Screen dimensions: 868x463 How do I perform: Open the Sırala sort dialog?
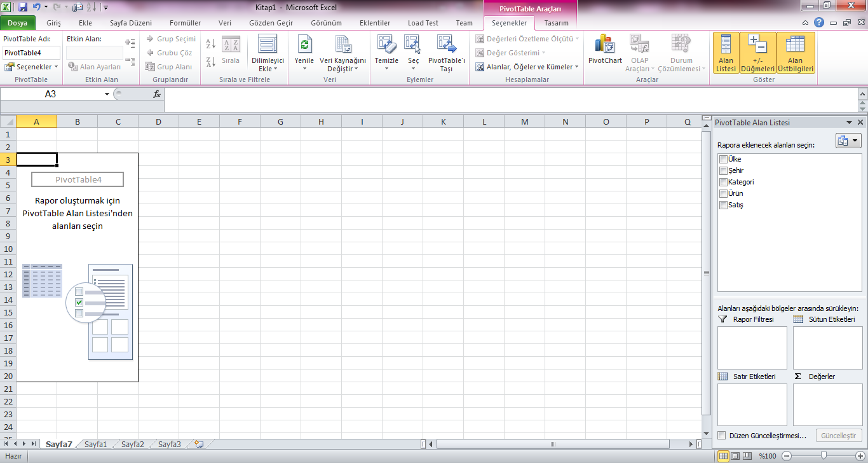[231, 51]
